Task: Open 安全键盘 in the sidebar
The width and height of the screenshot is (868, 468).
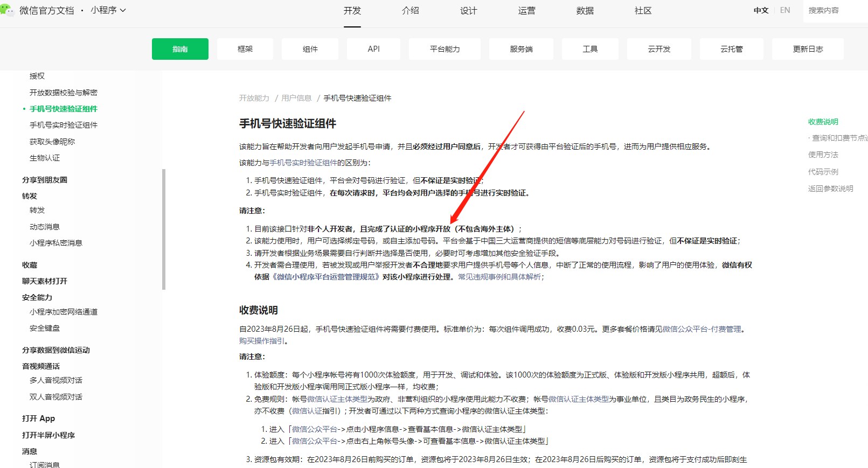Action: (x=45, y=328)
